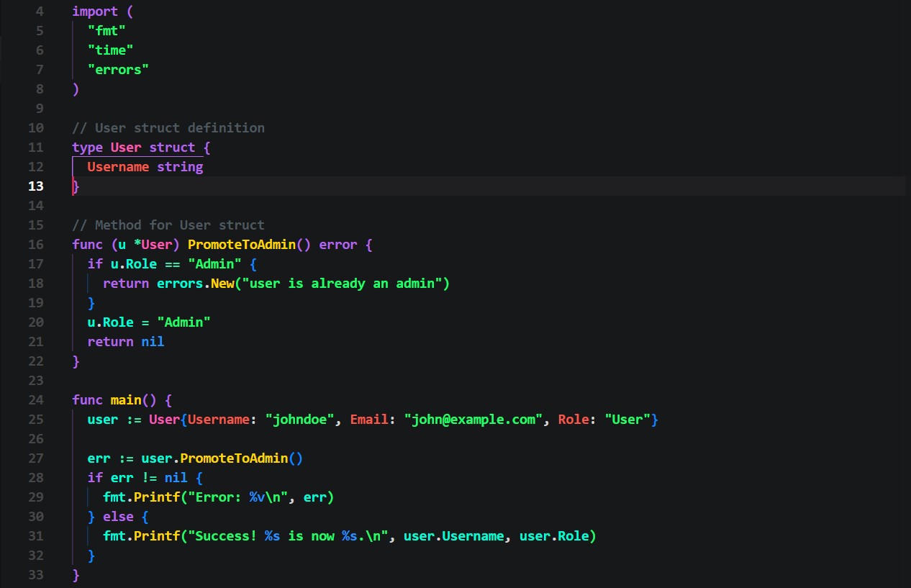Click the string type on line 12
The height and width of the screenshot is (588, 911).
point(180,166)
